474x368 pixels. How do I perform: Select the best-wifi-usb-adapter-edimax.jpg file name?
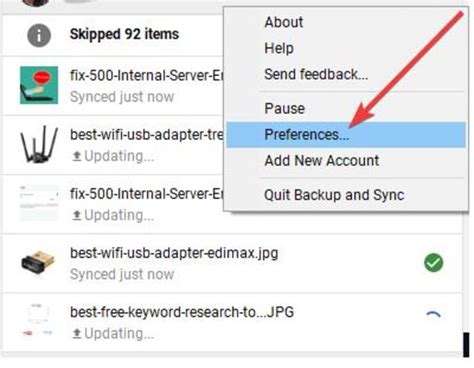(174, 253)
